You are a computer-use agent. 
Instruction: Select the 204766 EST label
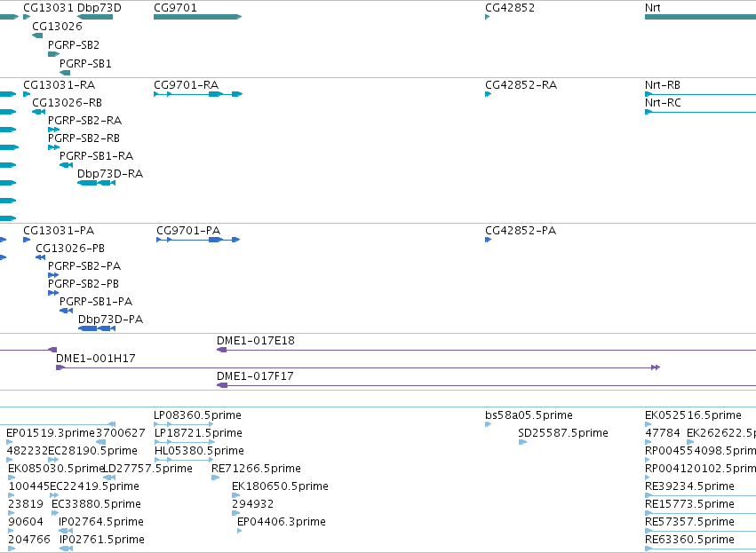tap(29, 541)
